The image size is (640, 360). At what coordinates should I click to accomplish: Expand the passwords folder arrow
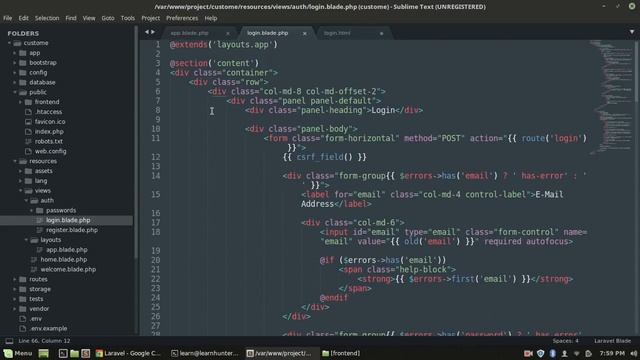coord(32,210)
